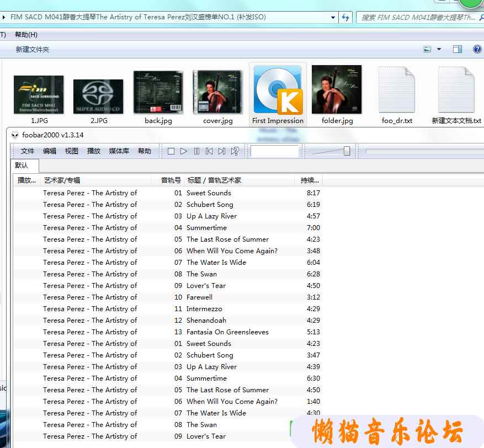Open the 编辑 menu in foobar2000
484x448 pixels.
click(49, 151)
